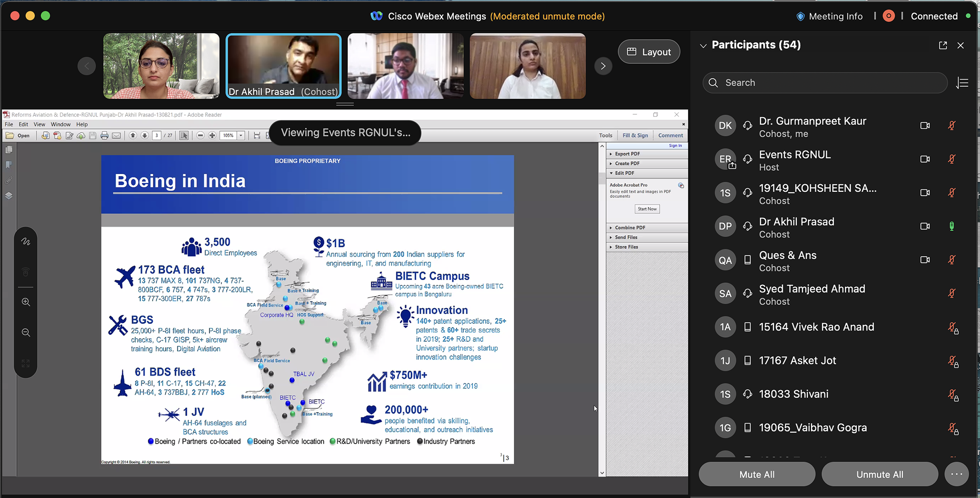
Task: Click the Layout button
Action: tap(649, 52)
